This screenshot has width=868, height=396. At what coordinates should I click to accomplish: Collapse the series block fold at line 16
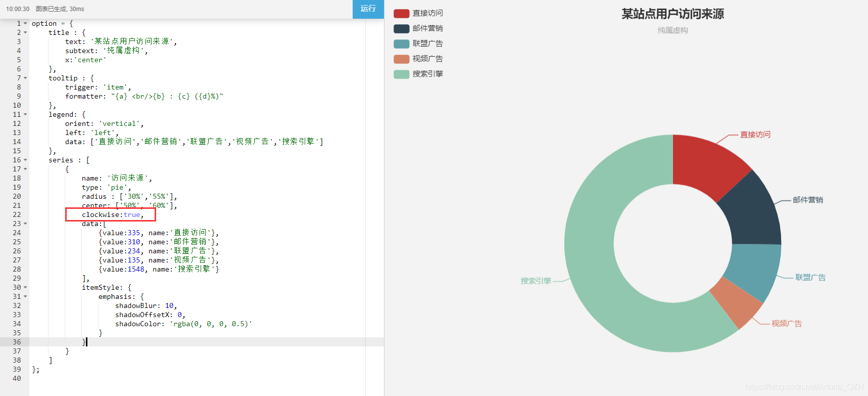[x=25, y=160]
